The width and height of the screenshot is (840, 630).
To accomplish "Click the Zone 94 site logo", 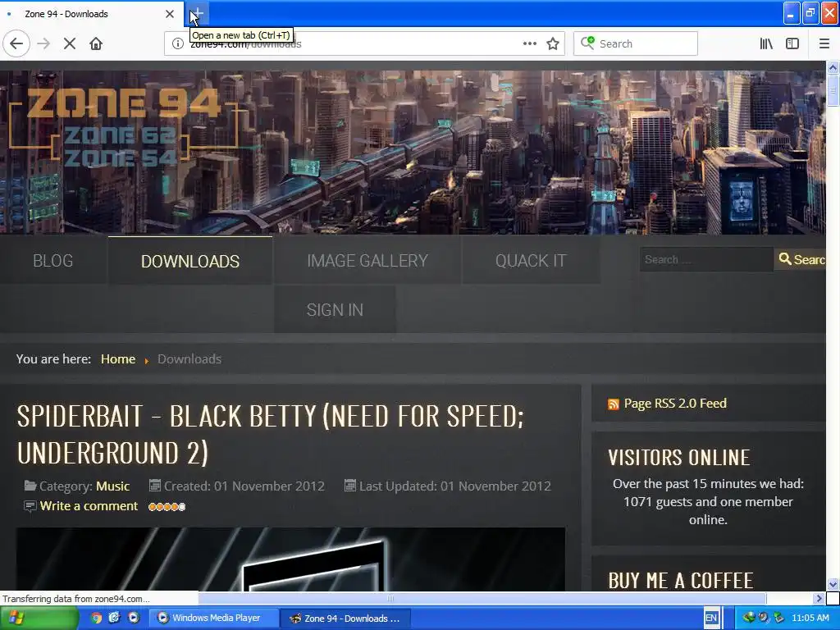I will point(123,126).
